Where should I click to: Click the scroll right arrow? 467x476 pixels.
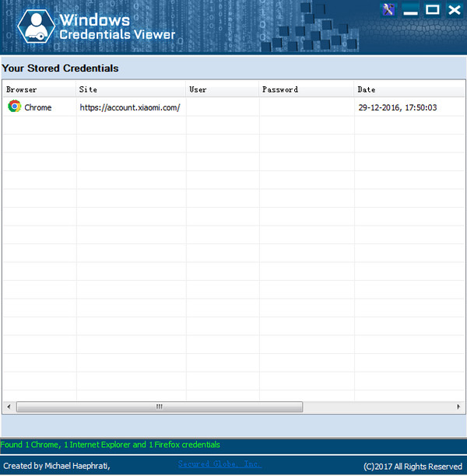pyautogui.click(x=458, y=407)
